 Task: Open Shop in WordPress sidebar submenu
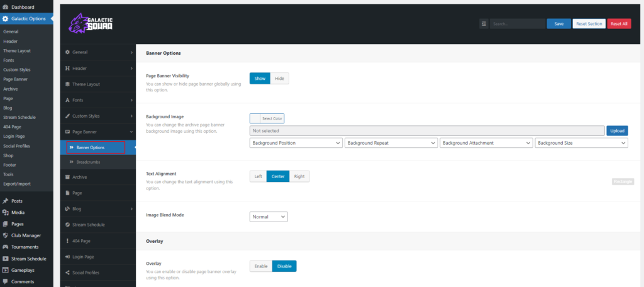click(8, 155)
